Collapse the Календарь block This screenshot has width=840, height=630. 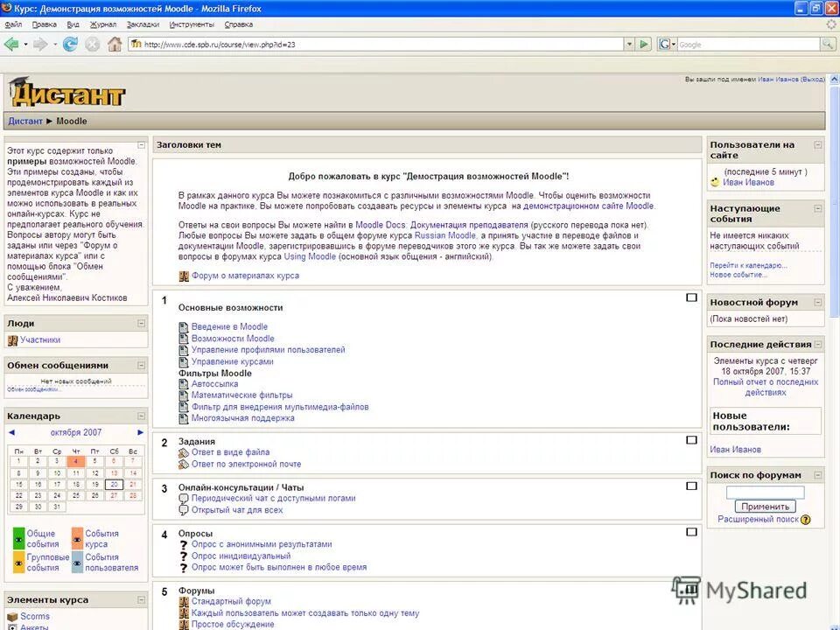[142, 416]
